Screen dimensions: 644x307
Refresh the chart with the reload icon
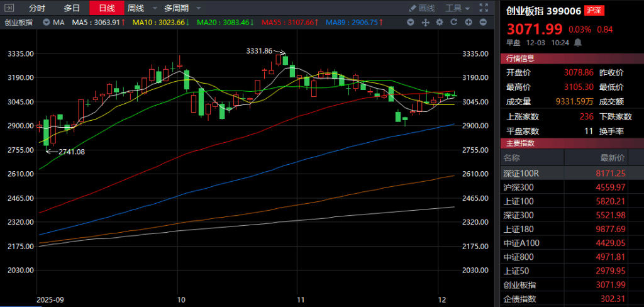pos(453,22)
